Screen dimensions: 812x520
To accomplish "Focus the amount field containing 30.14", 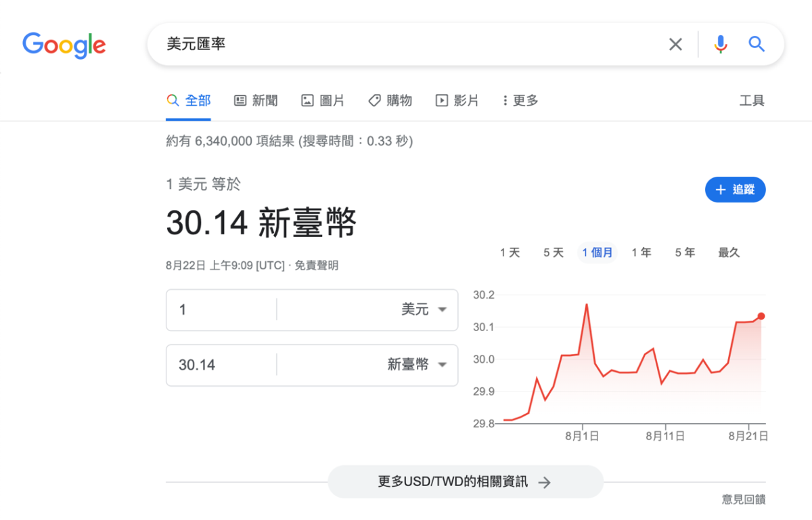I will pyautogui.click(x=221, y=365).
